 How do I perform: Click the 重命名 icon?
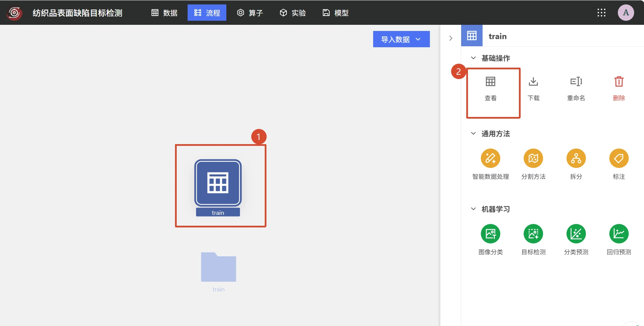[x=576, y=82]
